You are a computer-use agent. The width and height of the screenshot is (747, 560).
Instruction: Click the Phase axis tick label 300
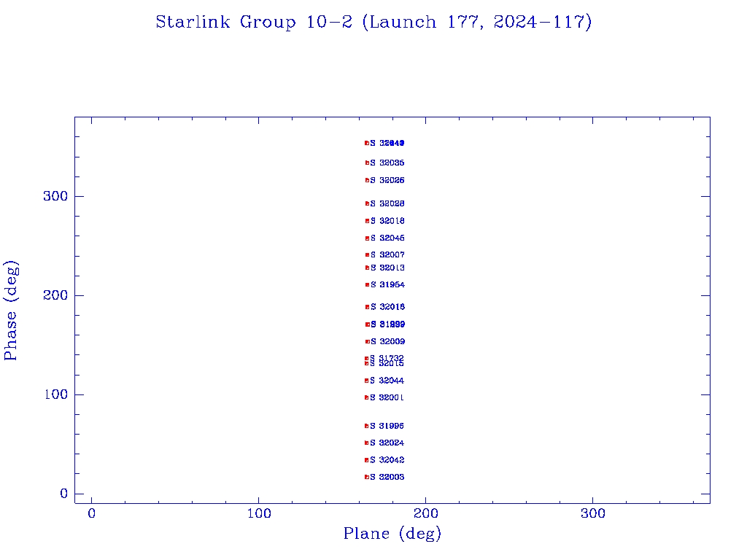(55, 196)
